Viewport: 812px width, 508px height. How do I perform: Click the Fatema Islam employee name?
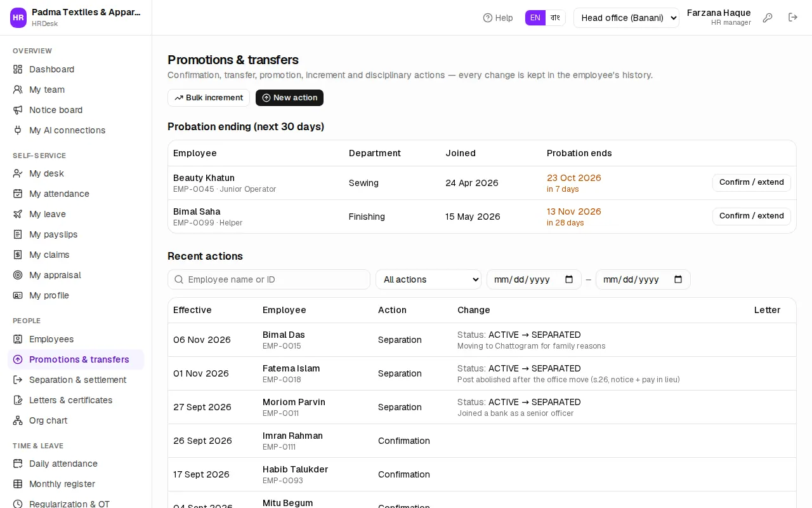point(291,368)
